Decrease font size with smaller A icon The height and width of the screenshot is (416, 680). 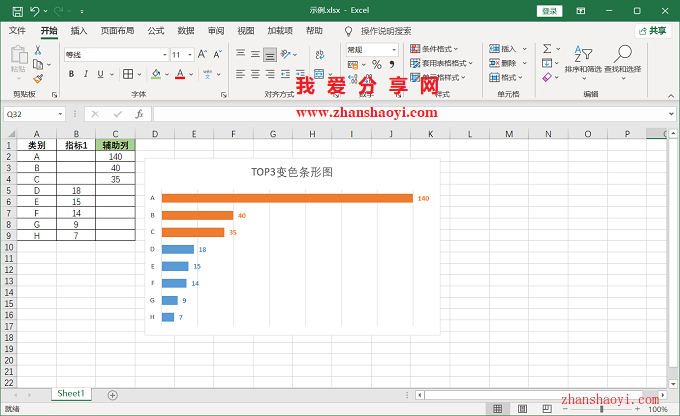(218, 54)
